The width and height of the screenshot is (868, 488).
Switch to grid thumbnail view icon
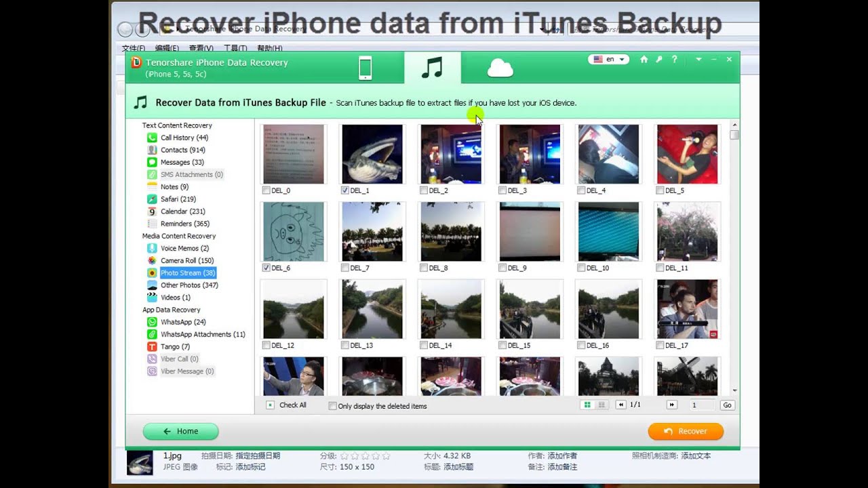587,405
